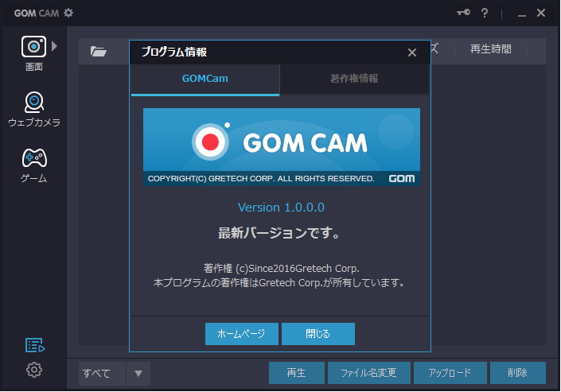Minimize the GOM CAM window
Image resolution: width=561 pixels, height=392 pixels.
pyautogui.click(x=522, y=14)
